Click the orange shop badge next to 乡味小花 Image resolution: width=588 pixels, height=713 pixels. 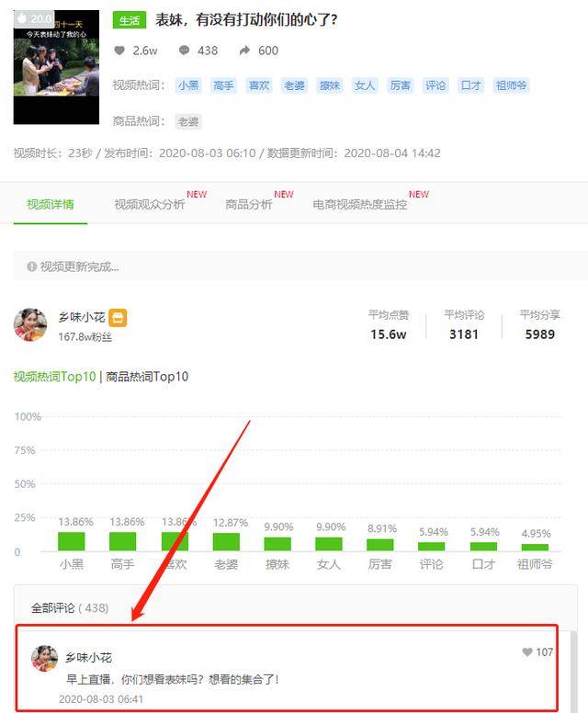[x=118, y=318]
